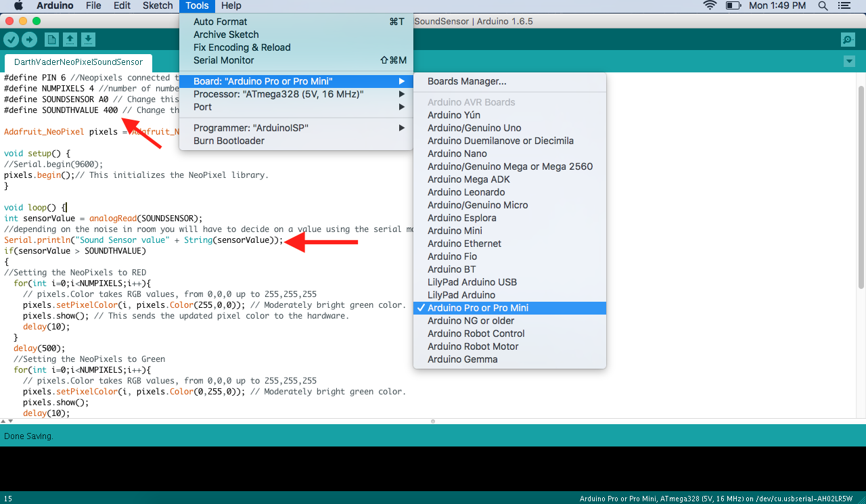Expand the Board submenu item

pos(296,81)
